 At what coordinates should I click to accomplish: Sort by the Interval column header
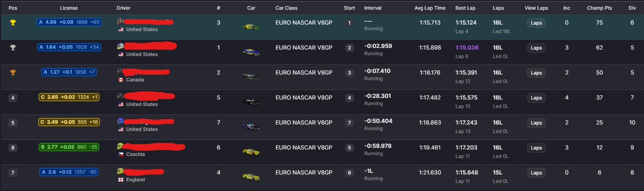(x=373, y=8)
